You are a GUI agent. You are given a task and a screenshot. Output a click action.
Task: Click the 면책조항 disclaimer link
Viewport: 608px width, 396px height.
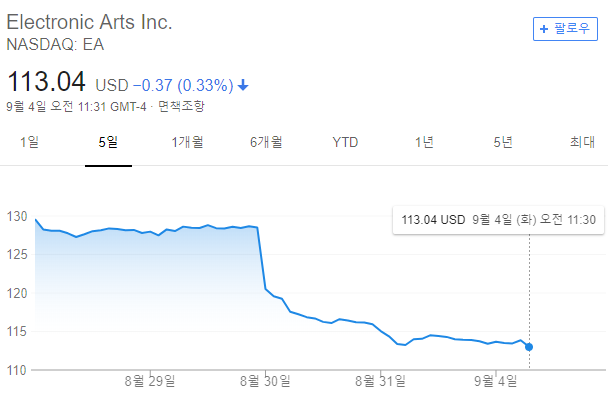click(x=181, y=106)
